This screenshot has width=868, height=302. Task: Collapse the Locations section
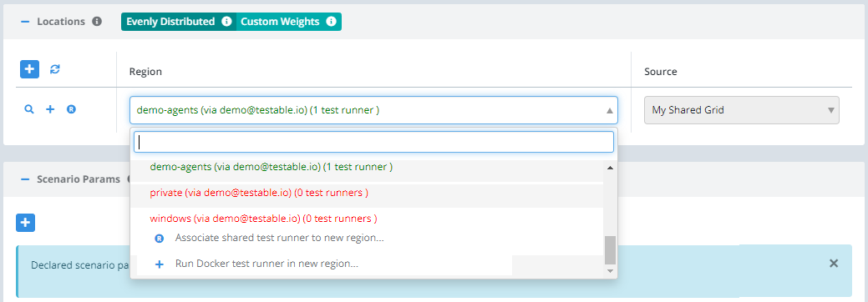coord(24,22)
